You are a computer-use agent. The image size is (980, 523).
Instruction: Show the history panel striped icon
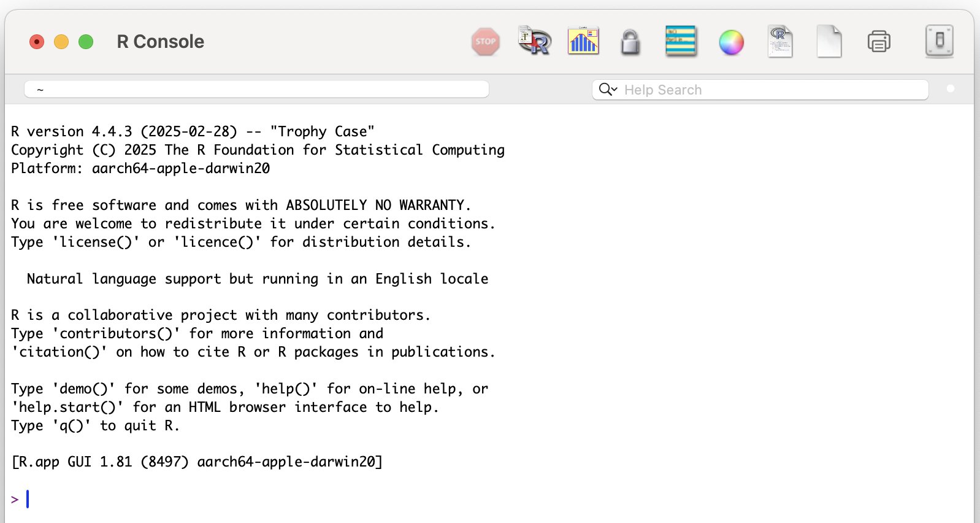tap(681, 41)
